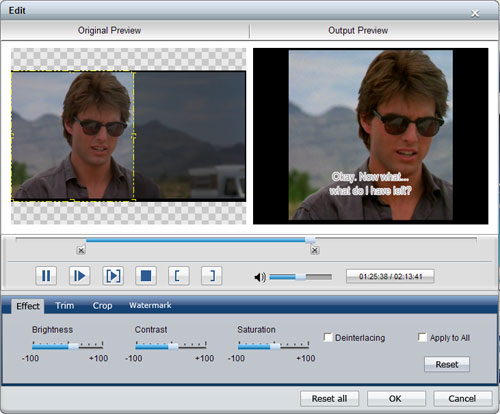Select the Effect tab
This screenshot has height=414, width=500.
click(x=28, y=306)
